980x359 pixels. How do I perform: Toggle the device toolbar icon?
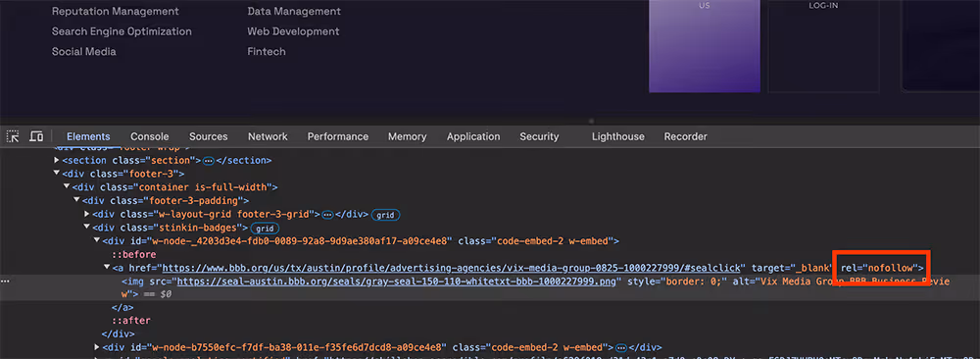tap(37, 136)
